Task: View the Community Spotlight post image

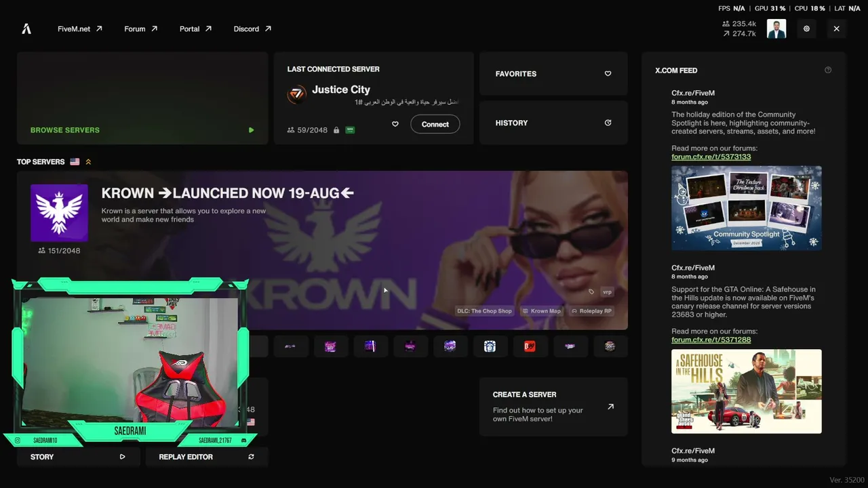Action: (x=747, y=208)
